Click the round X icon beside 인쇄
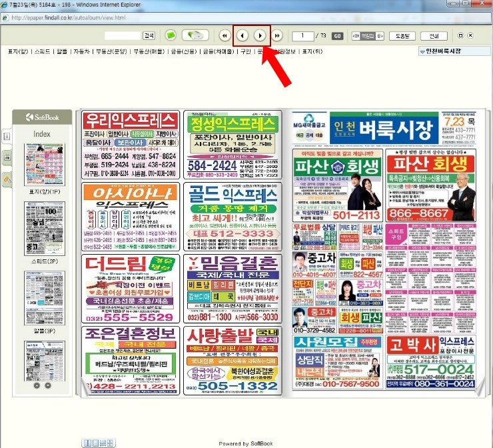 (470, 35)
